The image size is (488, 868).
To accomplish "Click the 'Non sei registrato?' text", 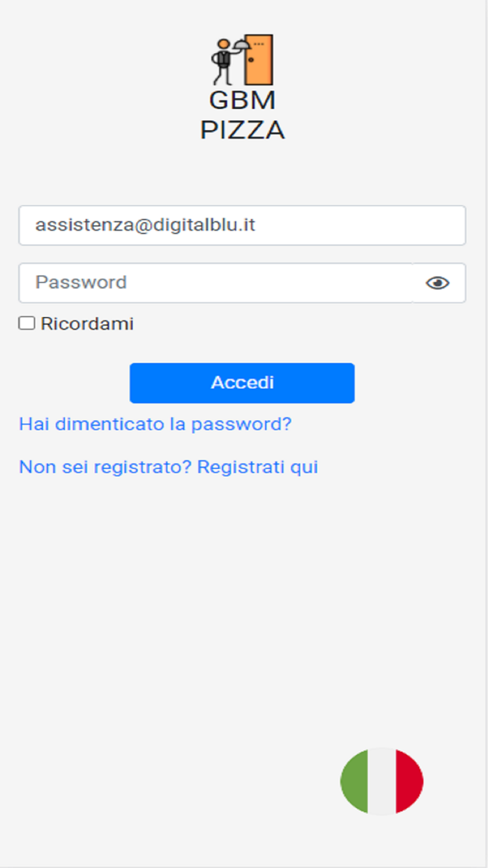I will tap(105, 467).
